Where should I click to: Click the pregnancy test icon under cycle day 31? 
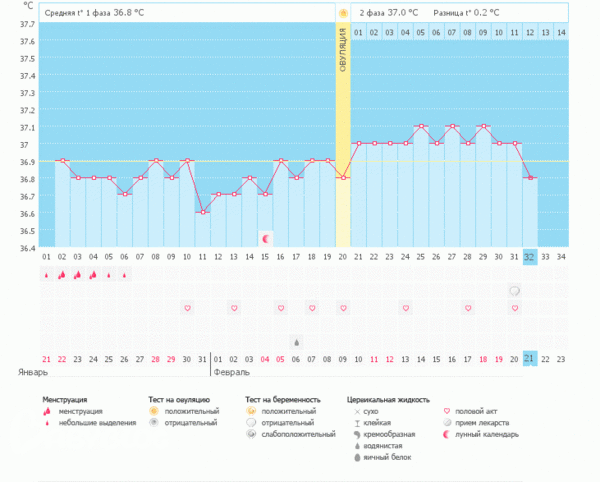pos(514,291)
